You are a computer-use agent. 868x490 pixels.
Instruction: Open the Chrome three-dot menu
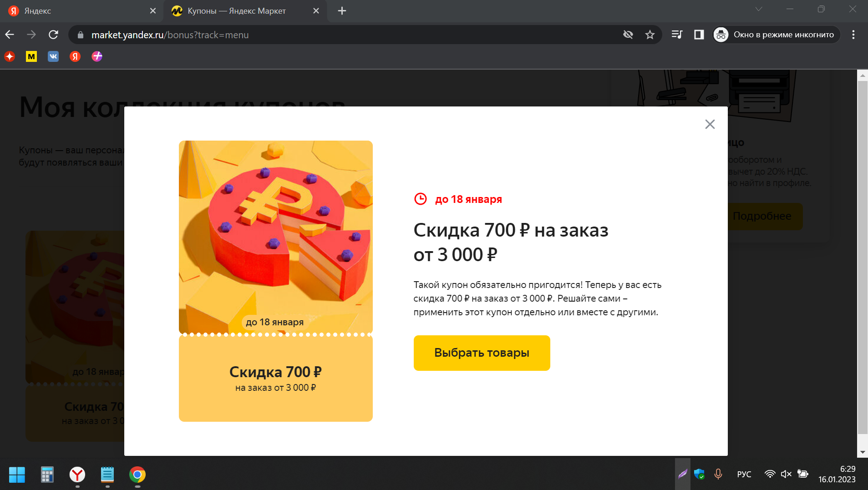[853, 35]
